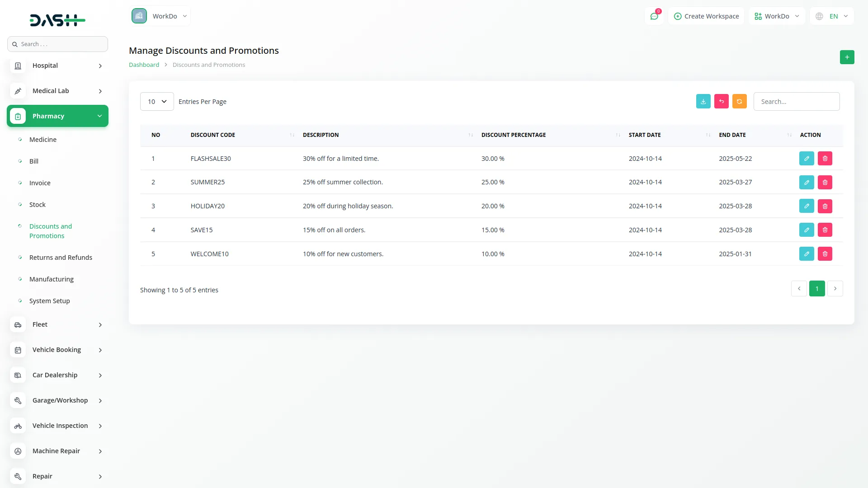The width and height of the screenshot is (868, 488).
Task: Open the EN language dropdown
Action: (832, 16)
